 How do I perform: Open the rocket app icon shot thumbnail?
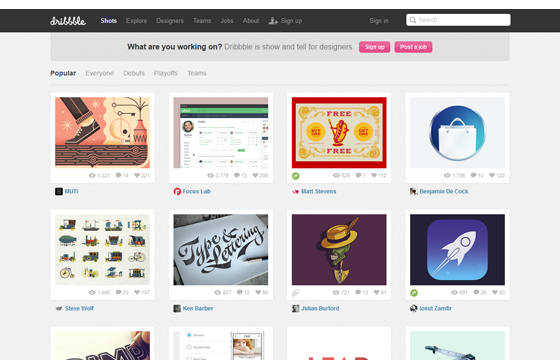(x=458, y=250)
